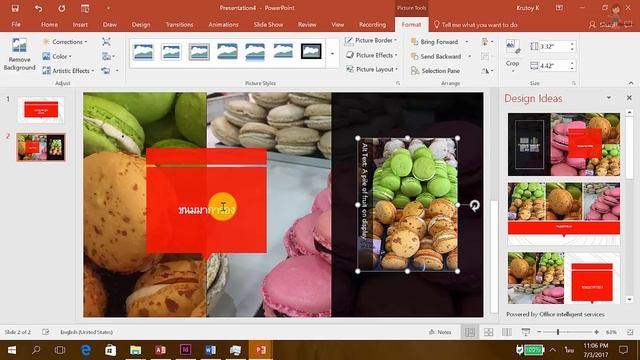Switch to the Transitions tab
This screenshot has width=640, height=360.
(179, 24)
